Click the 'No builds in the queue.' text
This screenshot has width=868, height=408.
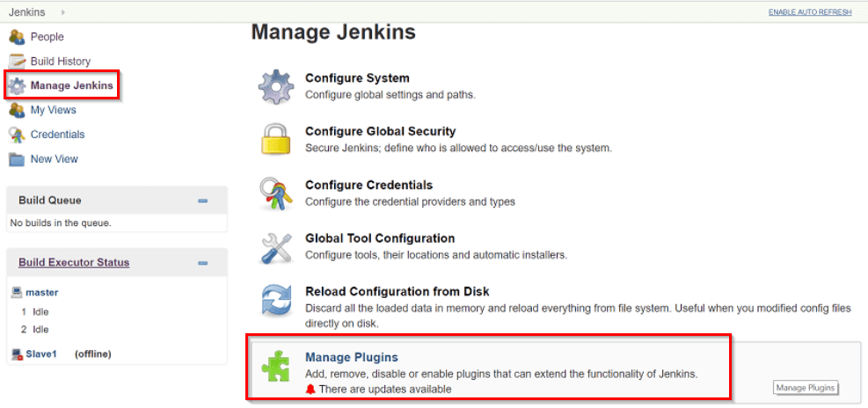(x=61, y=223)
